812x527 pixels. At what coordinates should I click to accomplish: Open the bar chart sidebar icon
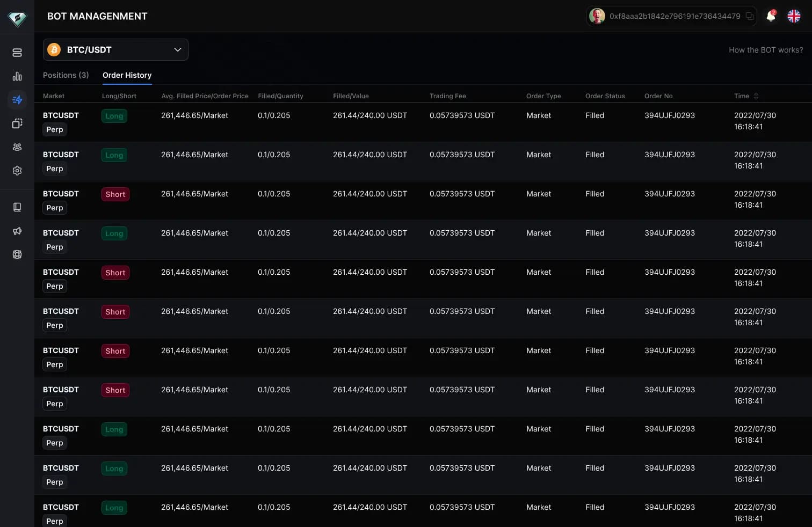tap(17, 76)
